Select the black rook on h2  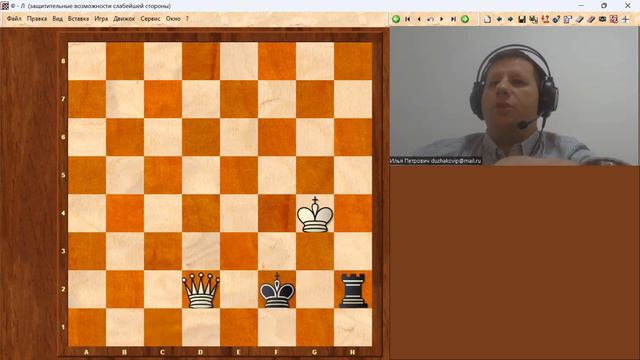tap(353, 290)
